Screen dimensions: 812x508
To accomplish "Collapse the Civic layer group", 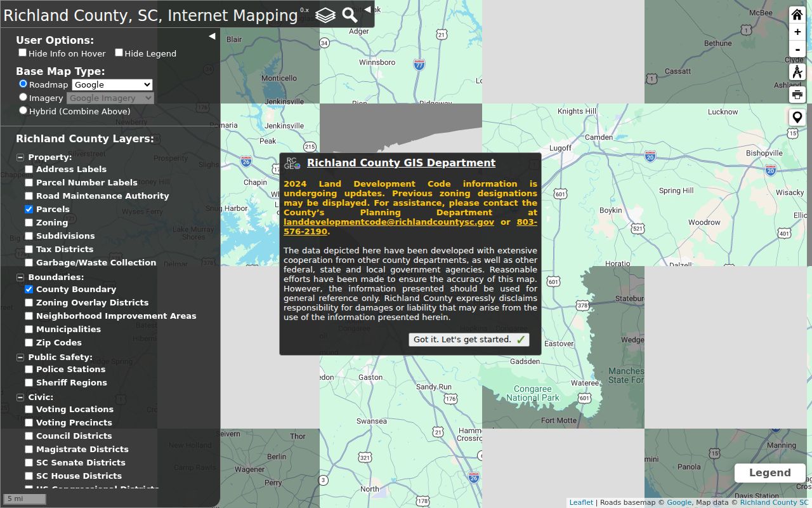I will 20,398.
